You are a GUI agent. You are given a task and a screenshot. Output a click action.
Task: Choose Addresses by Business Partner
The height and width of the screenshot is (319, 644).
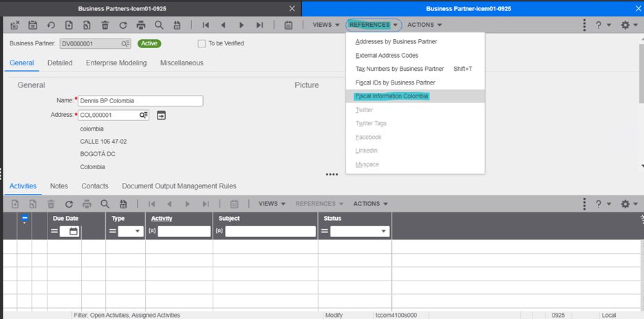click(396, 42)
